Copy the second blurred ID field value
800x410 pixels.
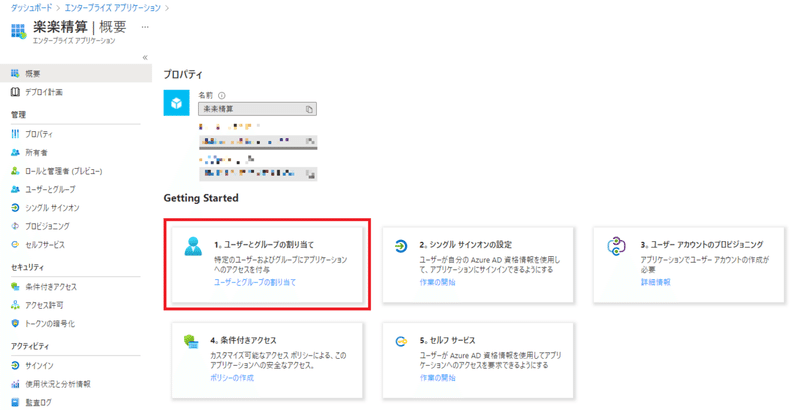[x=310, y=174]
